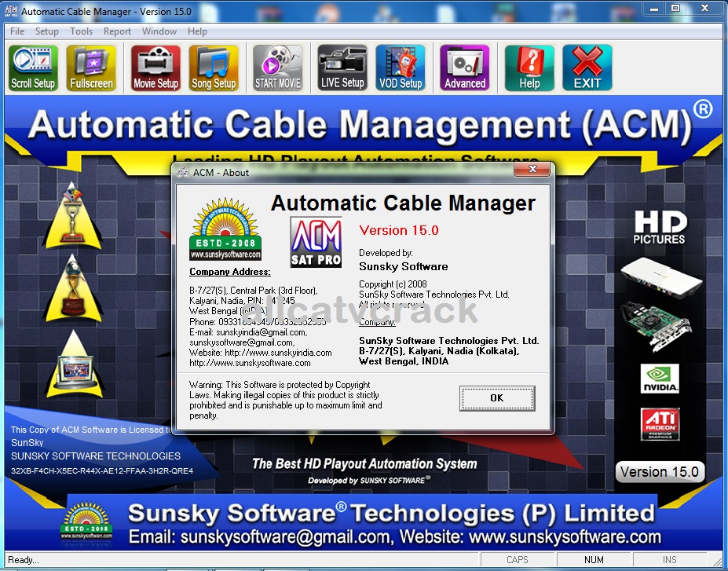Open the Scroll Setup tool
Viewport: 728px width, 571px height.
(32, 67)
